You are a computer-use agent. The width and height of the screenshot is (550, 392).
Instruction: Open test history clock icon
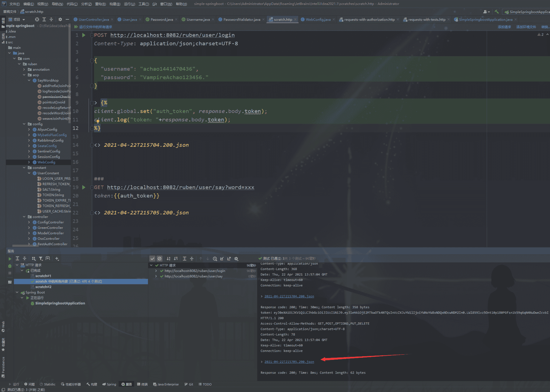pyautogui.click(x=215, y=259)
